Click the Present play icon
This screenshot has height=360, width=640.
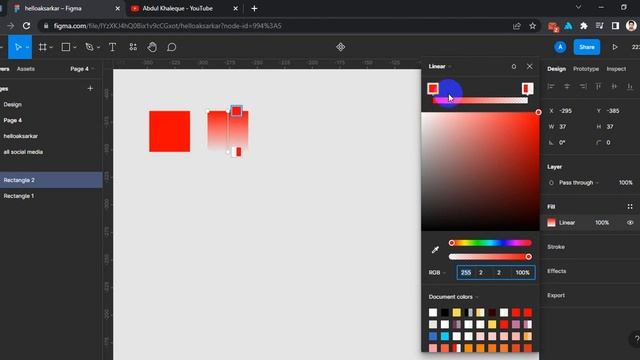615,47
